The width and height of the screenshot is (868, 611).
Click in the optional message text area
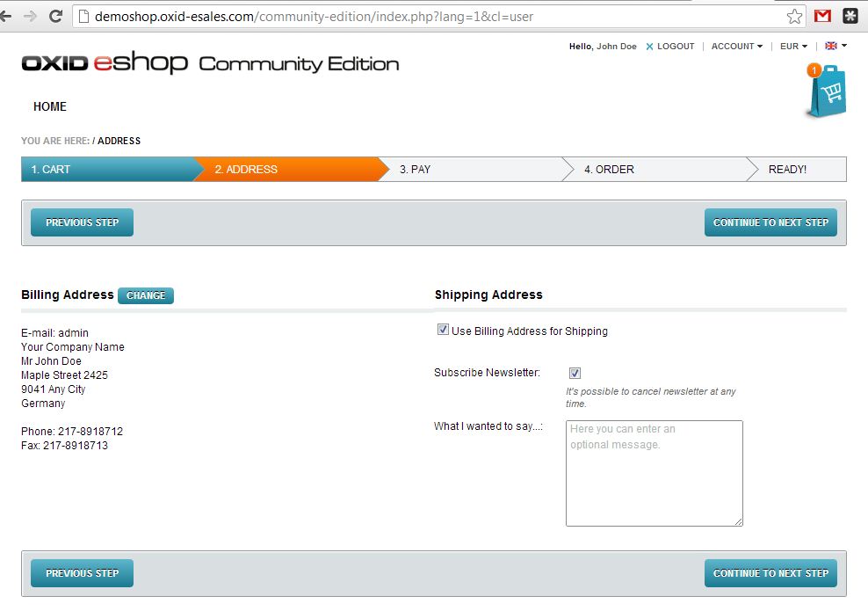point(654,473)
